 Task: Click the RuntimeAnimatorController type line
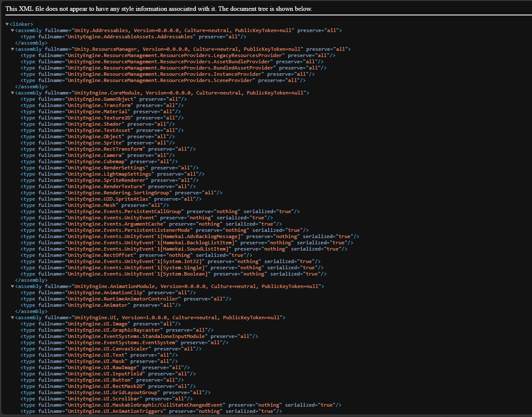pos(126,299)
